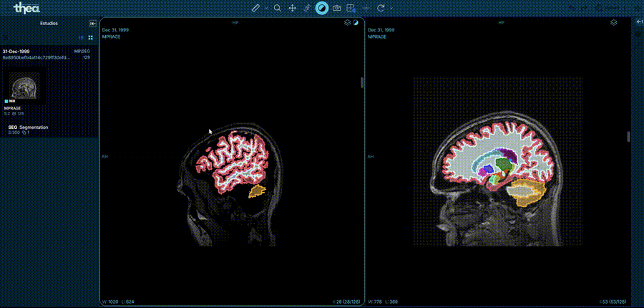Switch studies to thumbnail grid view
Image resolution: width=644 pixels, height=308 pixels.
90,37
